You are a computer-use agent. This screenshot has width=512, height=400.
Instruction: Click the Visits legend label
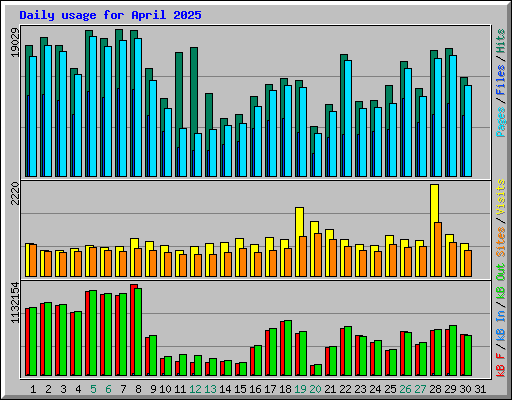[501, 197]
